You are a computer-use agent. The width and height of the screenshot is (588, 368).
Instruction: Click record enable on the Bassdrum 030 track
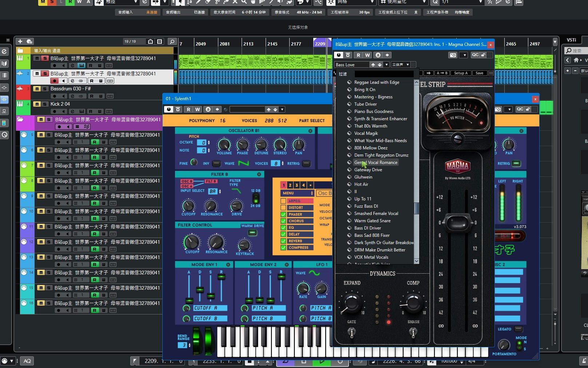click(x=54, y=96)
